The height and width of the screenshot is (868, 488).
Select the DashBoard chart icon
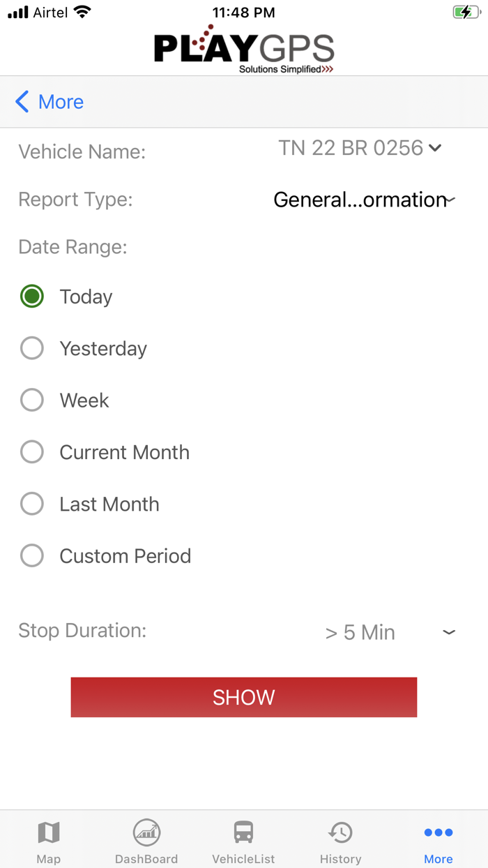coord(146,832)
